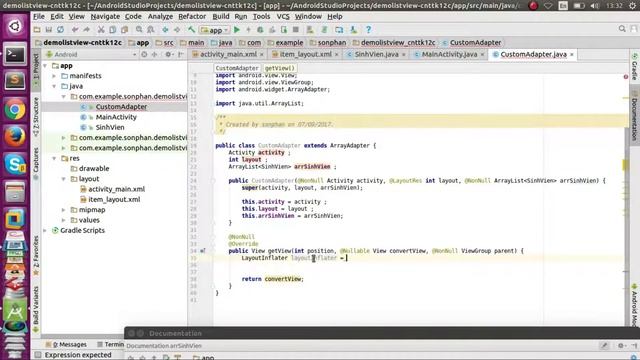640x360 pixels.
Task: Open the File menu
Action: [39, 17]
